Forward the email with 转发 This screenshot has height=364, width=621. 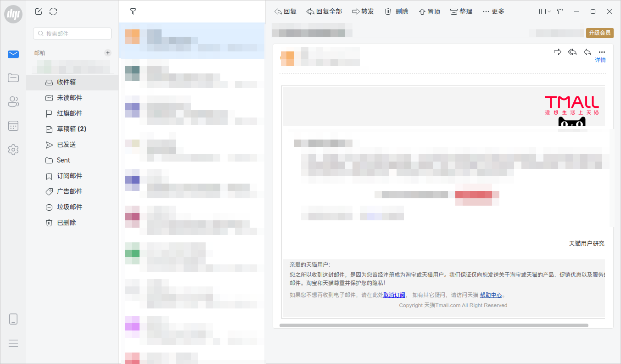click(363, 11)
